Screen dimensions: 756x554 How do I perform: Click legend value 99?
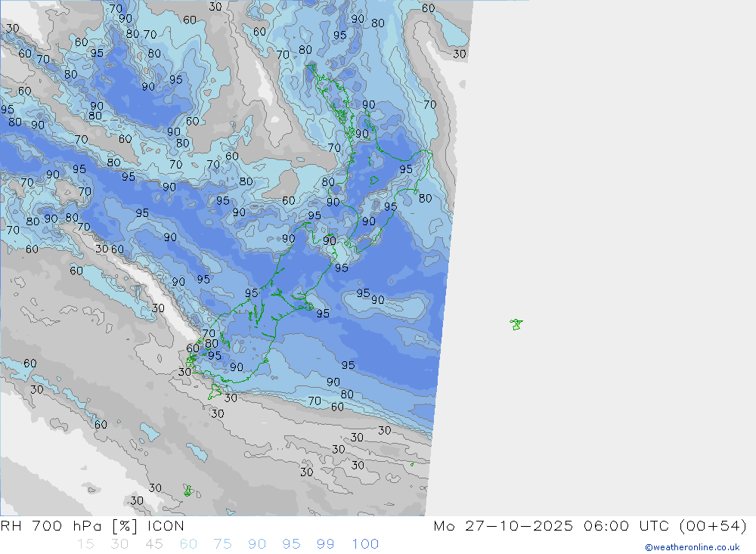(x=325, y=544)
